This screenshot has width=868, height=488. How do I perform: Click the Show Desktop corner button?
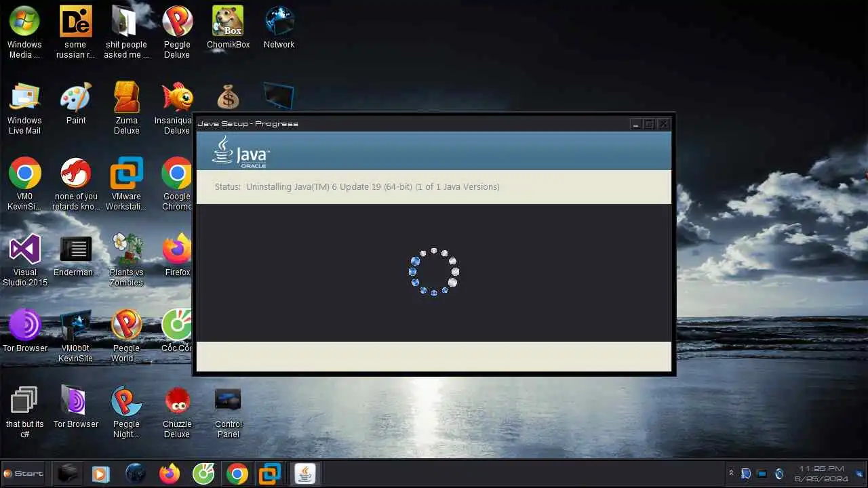859,474
